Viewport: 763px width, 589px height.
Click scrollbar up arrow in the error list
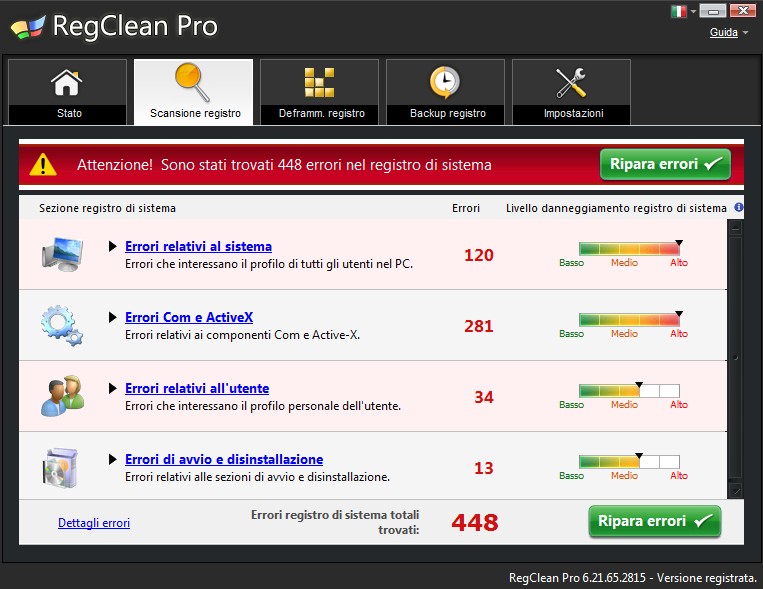[735, 228]
